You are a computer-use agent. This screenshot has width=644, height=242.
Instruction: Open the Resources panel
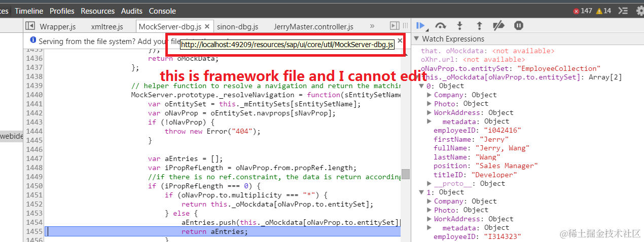point(98,11)
